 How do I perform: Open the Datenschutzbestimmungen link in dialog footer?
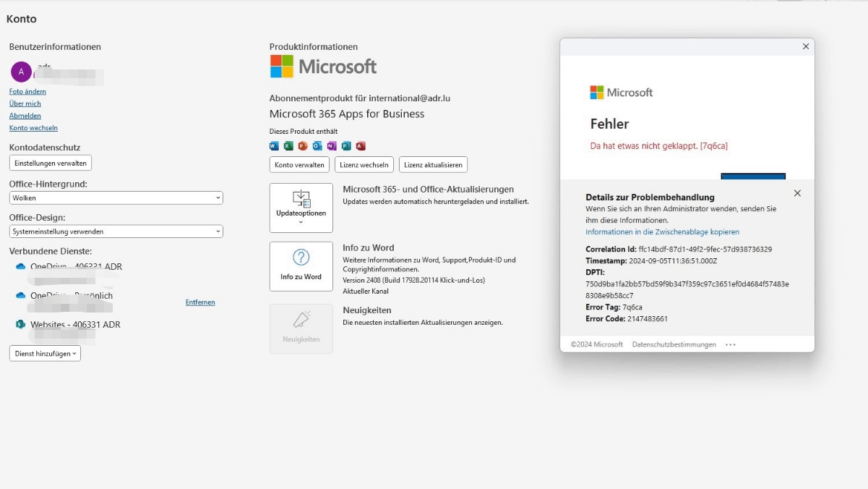(674, 345)
